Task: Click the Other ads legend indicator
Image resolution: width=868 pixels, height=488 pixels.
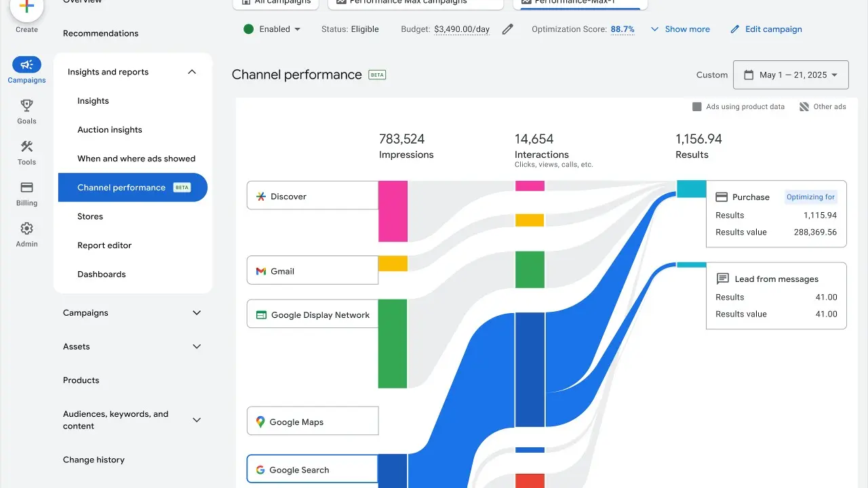Action: pyautogui.click(x=805, y=106)
